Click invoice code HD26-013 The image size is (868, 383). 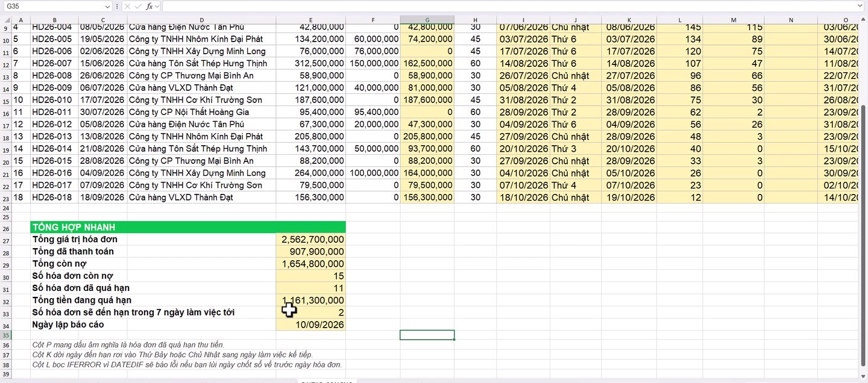(54, 137)
